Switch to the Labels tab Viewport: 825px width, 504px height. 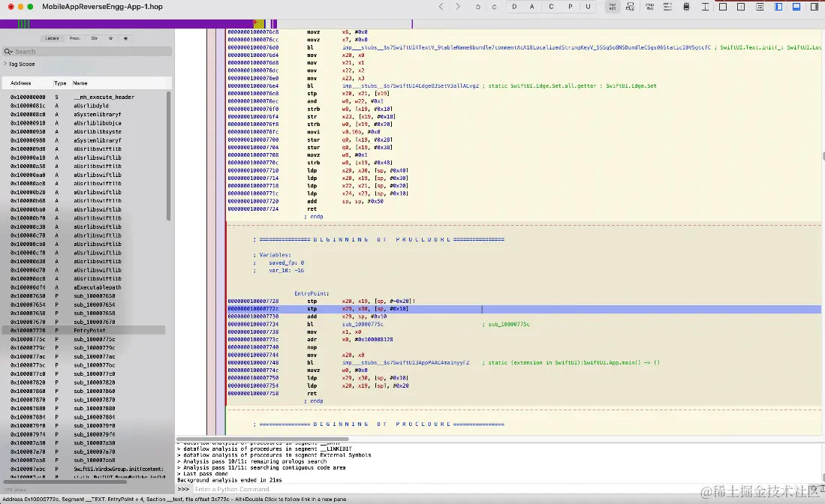(x=52, y=38)
